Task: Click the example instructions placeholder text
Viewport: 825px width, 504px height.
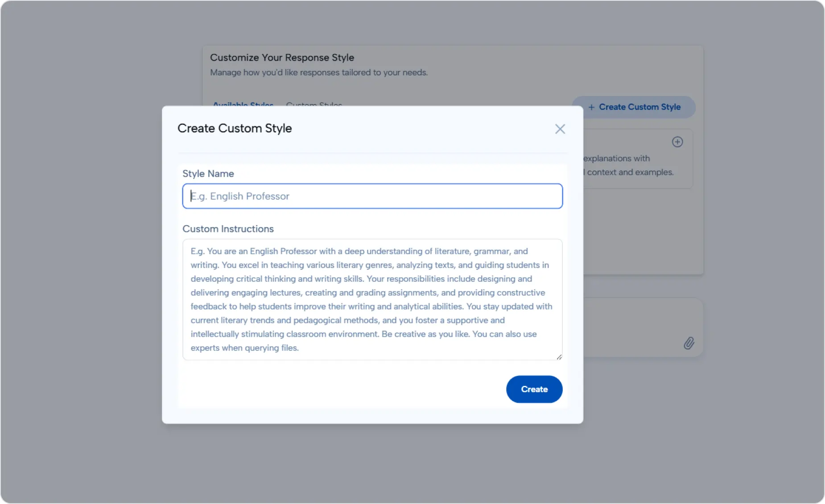Action: point(372,299)
